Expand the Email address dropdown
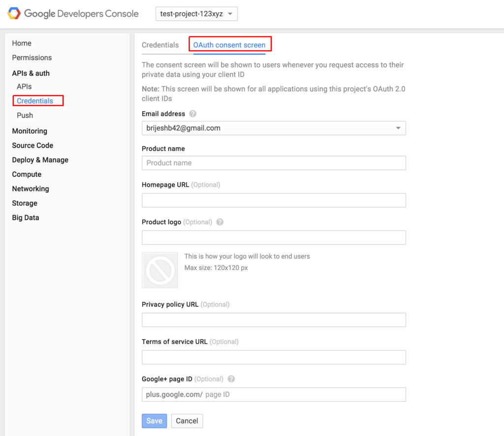Viewport: 504px width, 436px height. click(x=274, y=128)
